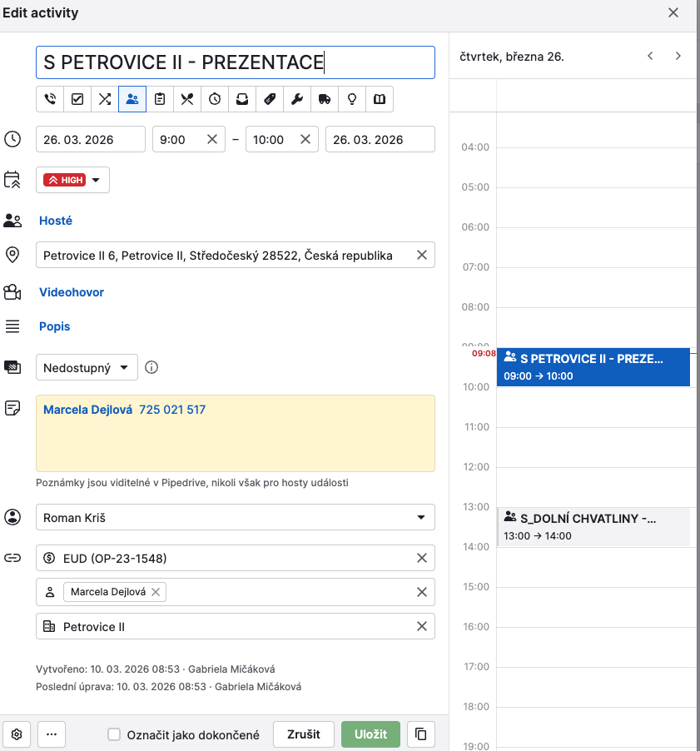This screenshot has height=751, width=700.
Task: Select the fork and knife lunch icon
Action: click(187, 99)
